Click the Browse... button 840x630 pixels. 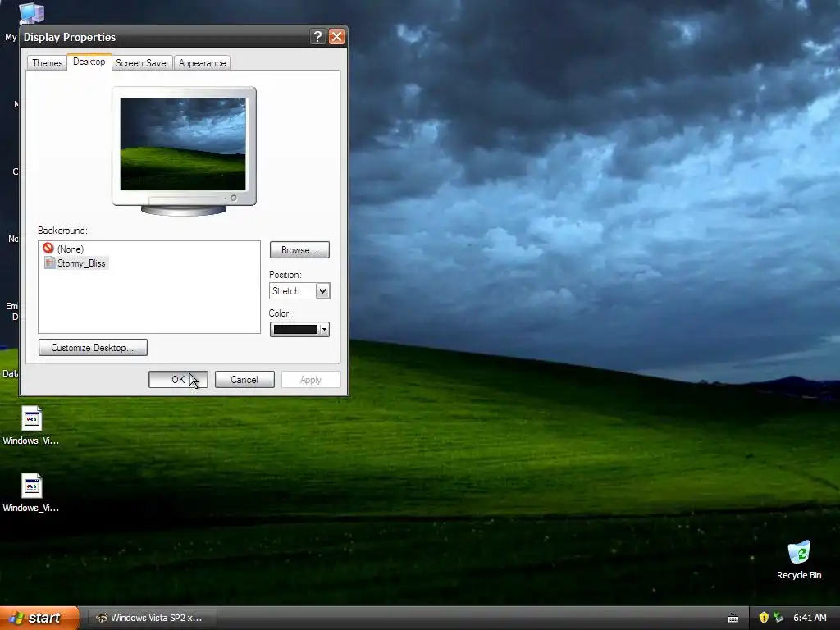coord(299,250)
